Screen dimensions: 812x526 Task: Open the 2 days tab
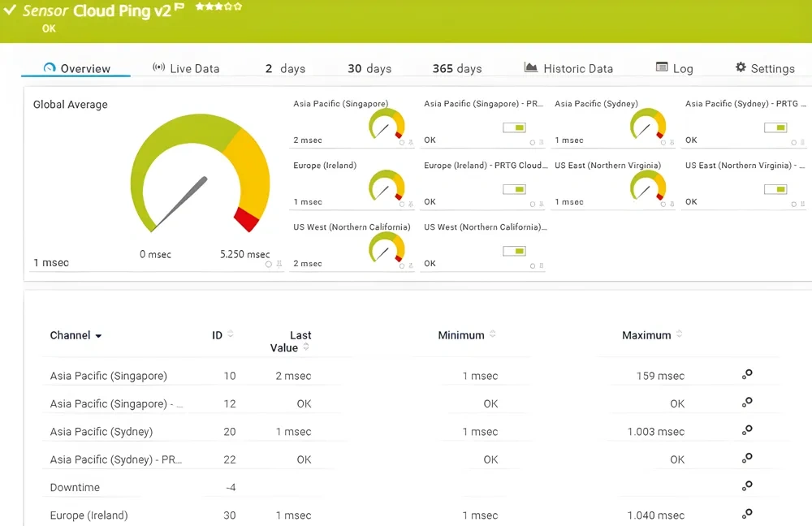point(285,68)
